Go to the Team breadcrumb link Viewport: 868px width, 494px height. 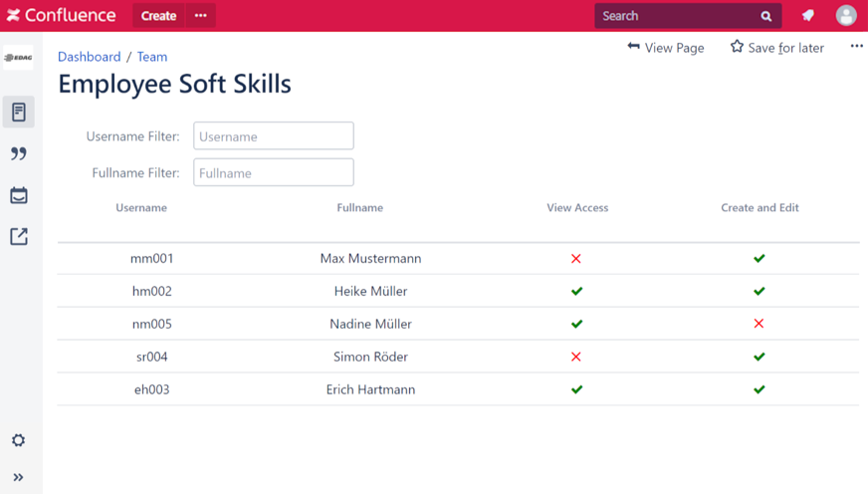point(152,57)
